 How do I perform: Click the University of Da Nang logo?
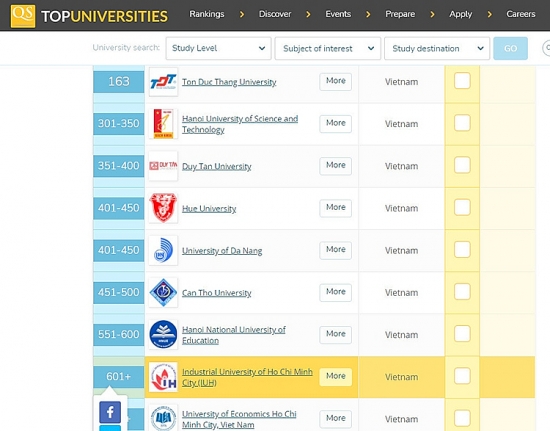point(163,250)
